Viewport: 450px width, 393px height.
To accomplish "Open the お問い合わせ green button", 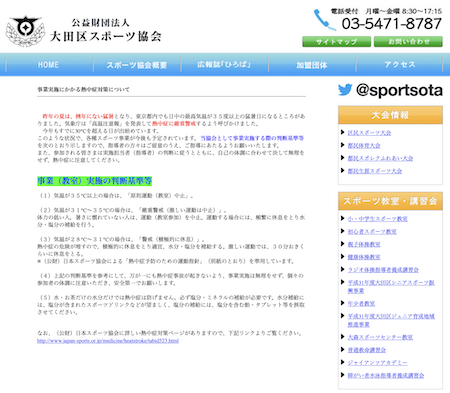I will tap(408, 42).
